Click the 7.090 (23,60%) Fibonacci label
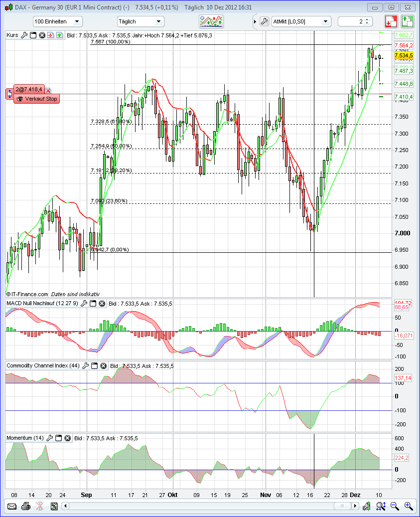Screen dimensions: 420x517 pyautogui.click(x=109, y=201)
